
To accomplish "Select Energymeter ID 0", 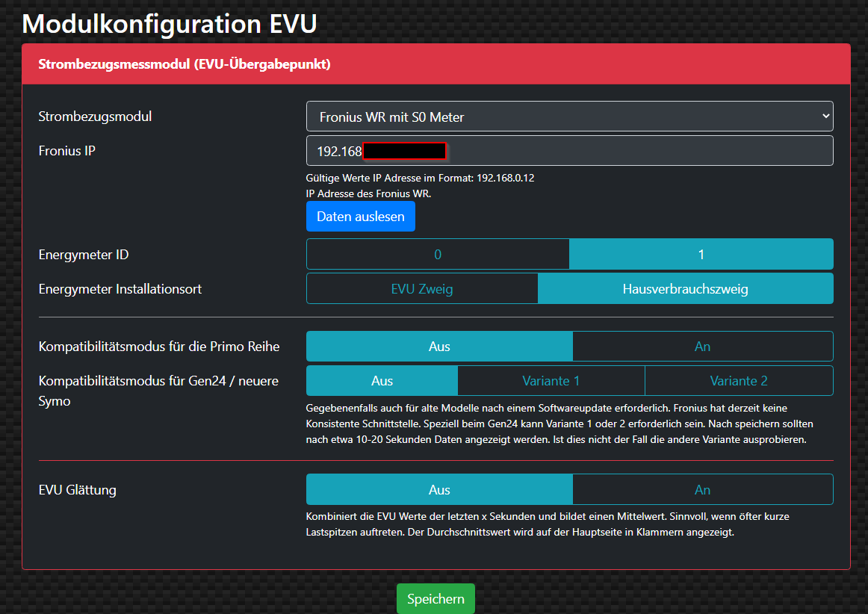I will point(438,255).
